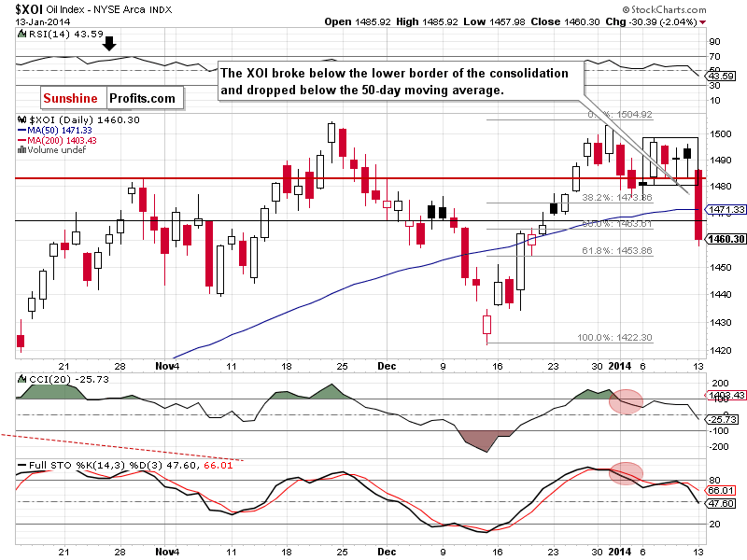The height and width of the screenshot is (560, 747).
Task: Click the High 1485.92 header value
Action: (x=427, y=21)
